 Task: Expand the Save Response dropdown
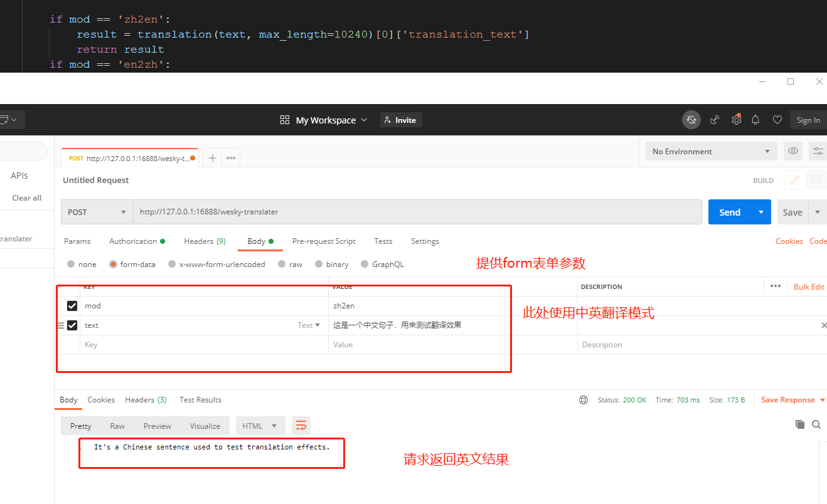[x=822, y=400]
